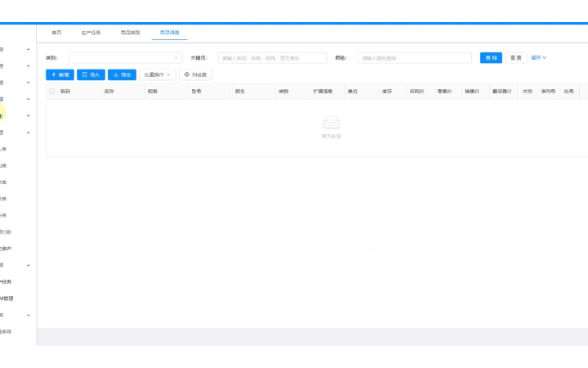Click the plus icon on 新增 button

(54, 74)
